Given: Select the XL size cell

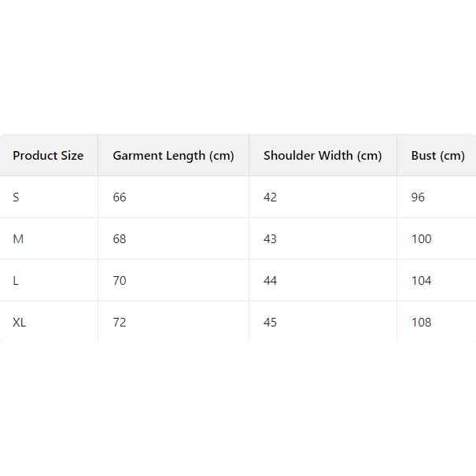Looking at the screenshot, I should pos(20,323).
